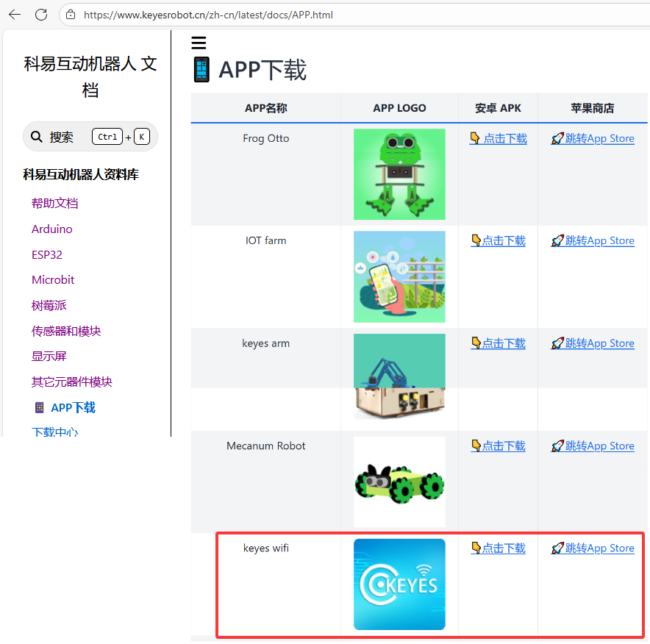Open the keyes wifi KEYES logo image
Image resolution: width=650 pixels, height=644 pixels.
coord(399,584)
